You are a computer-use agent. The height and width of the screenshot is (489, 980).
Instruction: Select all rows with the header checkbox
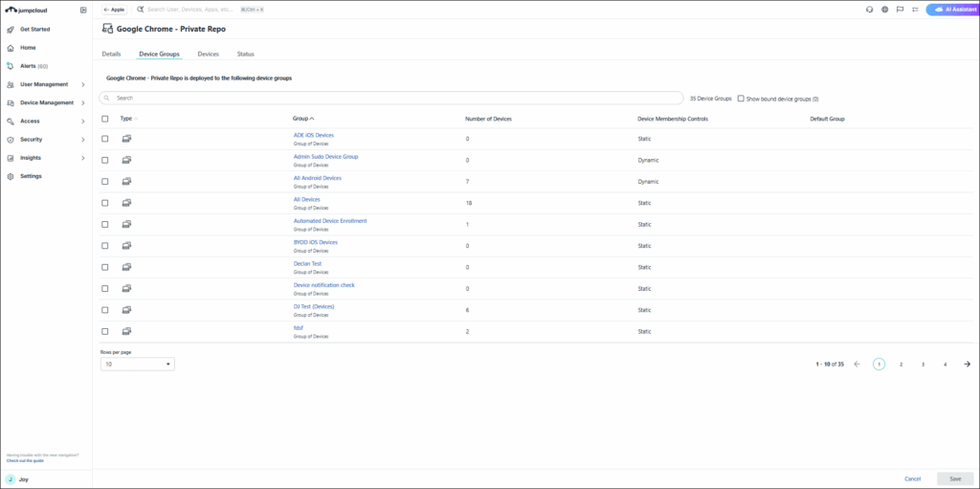point(105,119)
